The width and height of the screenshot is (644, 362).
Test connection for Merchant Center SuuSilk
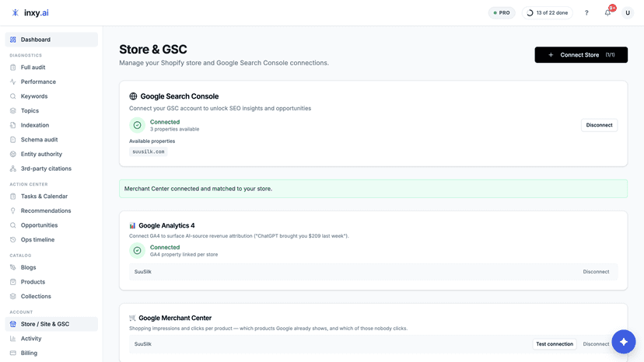(x=555, y=344)
